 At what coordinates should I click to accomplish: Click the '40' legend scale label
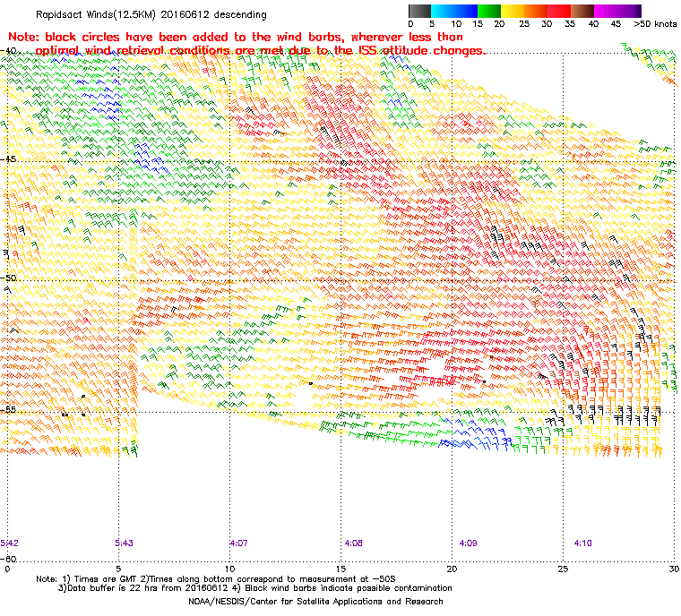pyautogui.click(x=593, y=24)
